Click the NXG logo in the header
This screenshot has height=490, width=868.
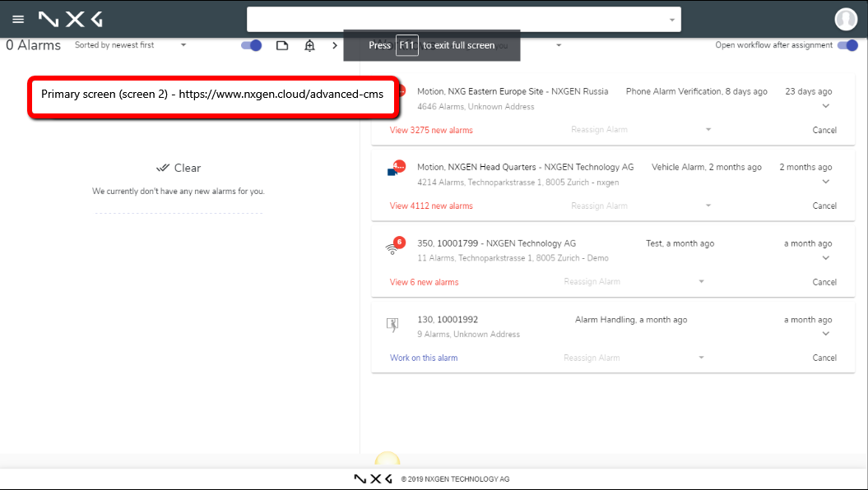tap(70, 20)
